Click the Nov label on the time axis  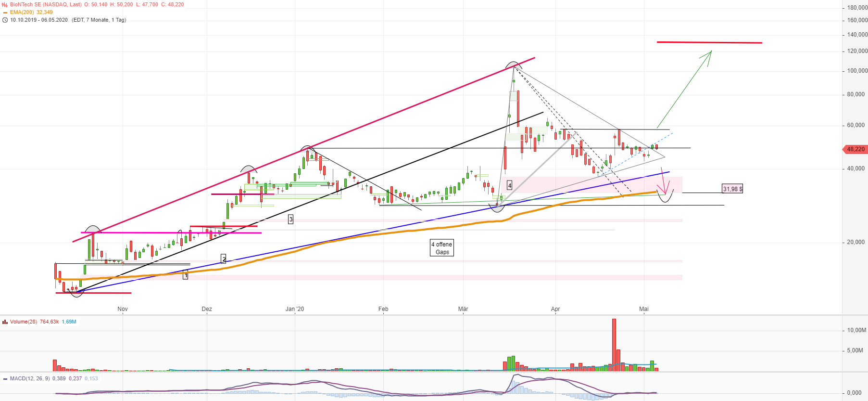click(x=123, y=309)
